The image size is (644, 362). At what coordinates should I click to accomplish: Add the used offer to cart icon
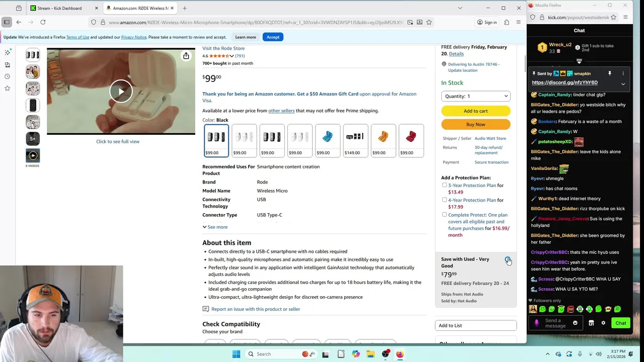click(508, 260)
